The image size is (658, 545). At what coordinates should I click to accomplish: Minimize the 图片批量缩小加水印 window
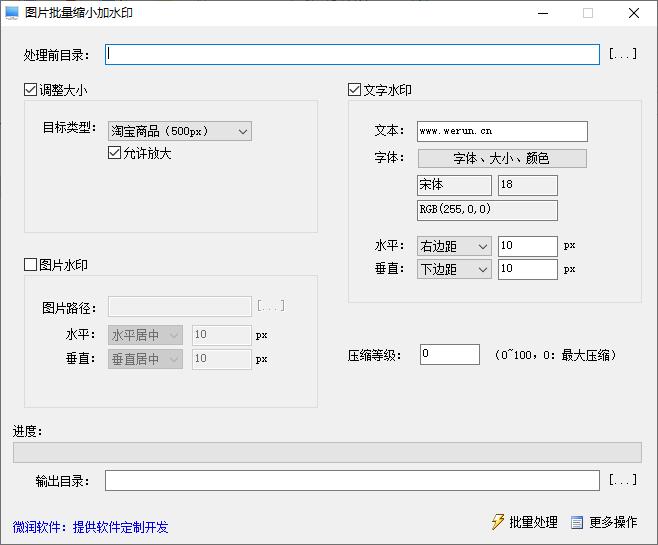click(x=543, y=13)
